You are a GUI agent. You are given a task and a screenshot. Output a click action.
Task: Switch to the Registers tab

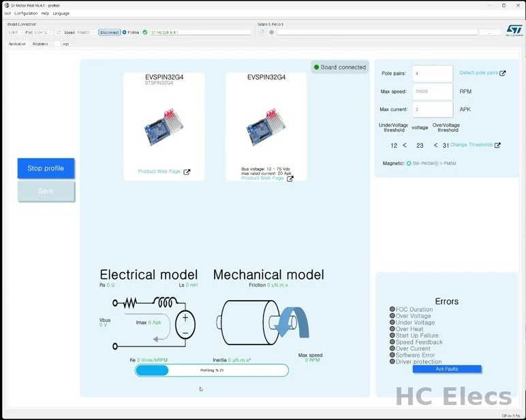pyautogui.click(x=40, y=44)
